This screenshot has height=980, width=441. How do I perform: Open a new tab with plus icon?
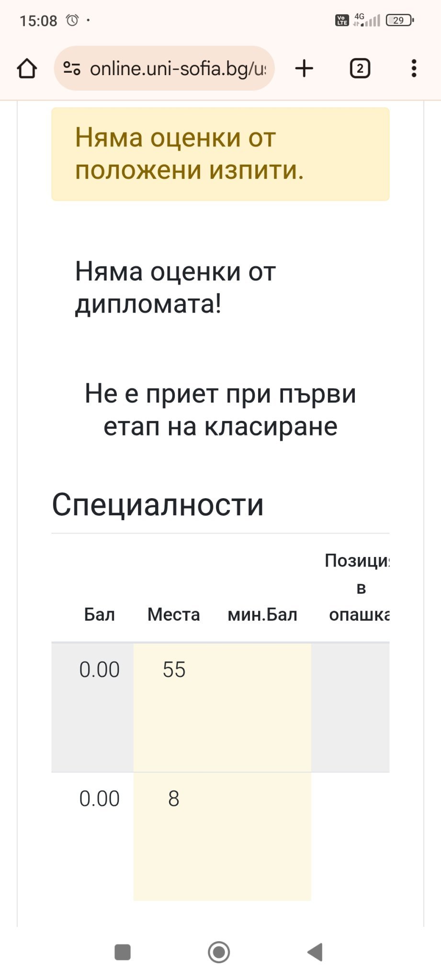304,68
